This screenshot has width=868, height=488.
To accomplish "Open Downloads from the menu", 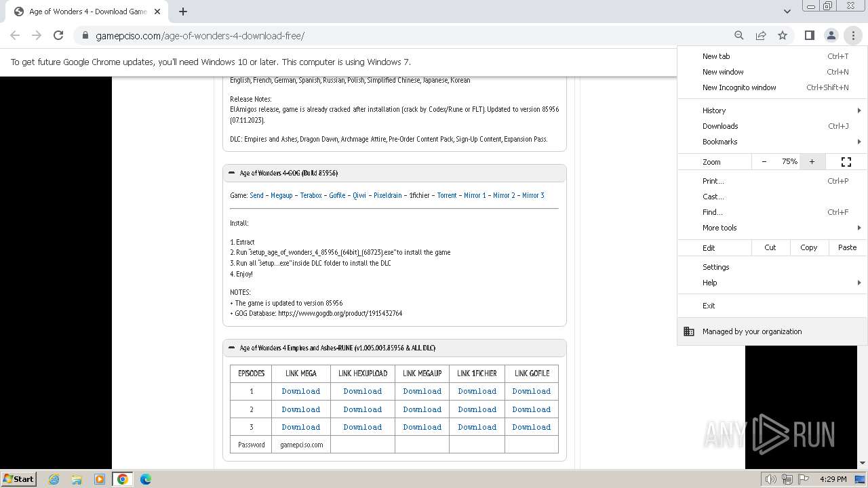I will (772, 126).
